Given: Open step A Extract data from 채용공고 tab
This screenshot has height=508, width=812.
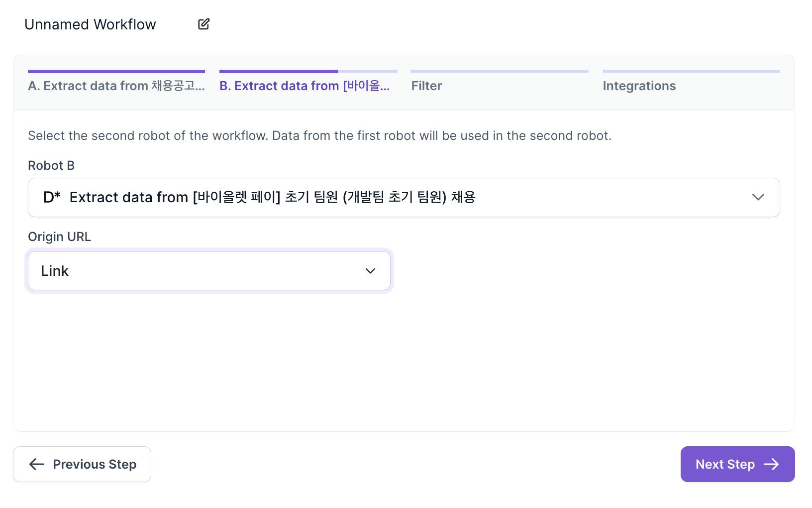Looking at the screenshot, I should (x=116, y=82).
